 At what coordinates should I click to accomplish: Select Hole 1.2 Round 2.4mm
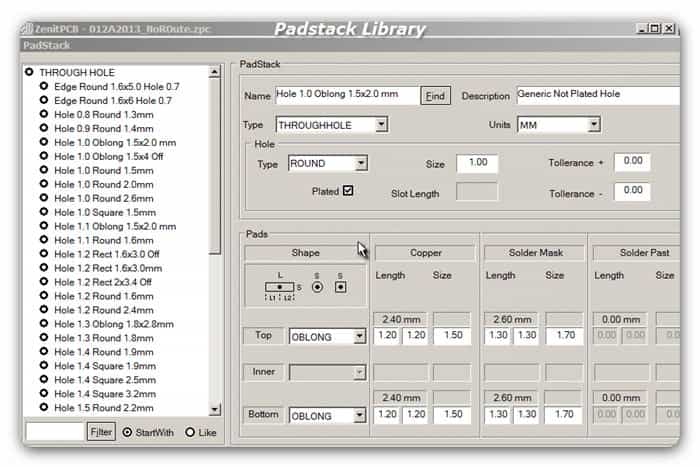[104, 310]
